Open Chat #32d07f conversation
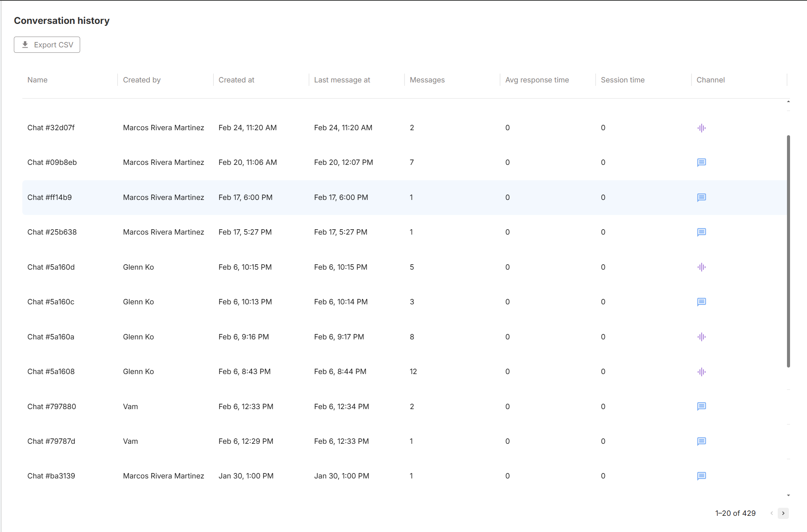 [x=51, y=128]
